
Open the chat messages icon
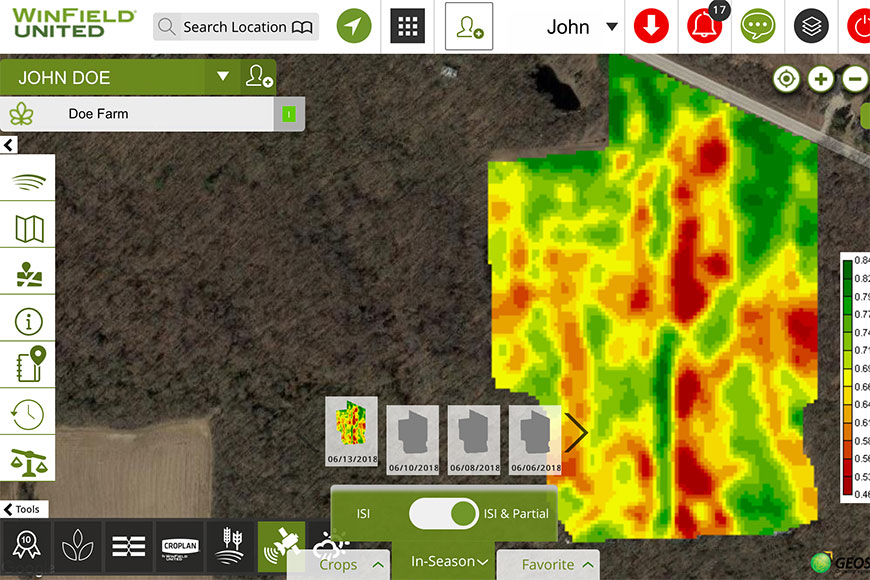click(758, 27)
